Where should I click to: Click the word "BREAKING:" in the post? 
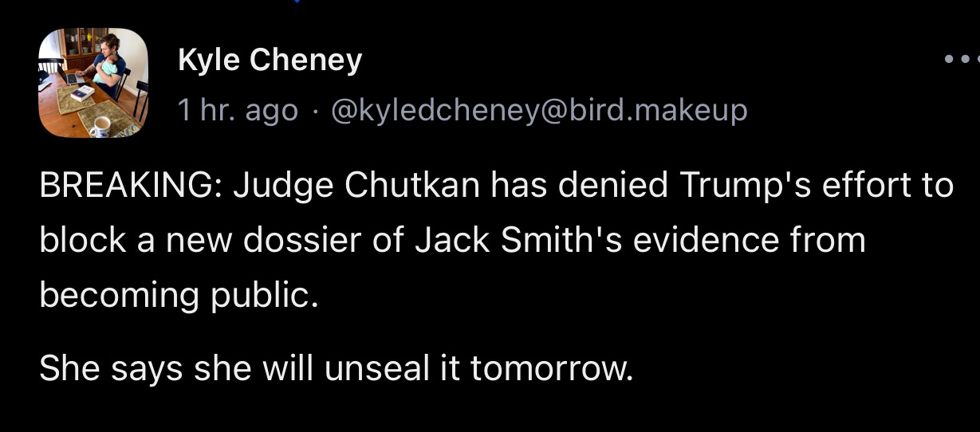click(x=131, y=186)
